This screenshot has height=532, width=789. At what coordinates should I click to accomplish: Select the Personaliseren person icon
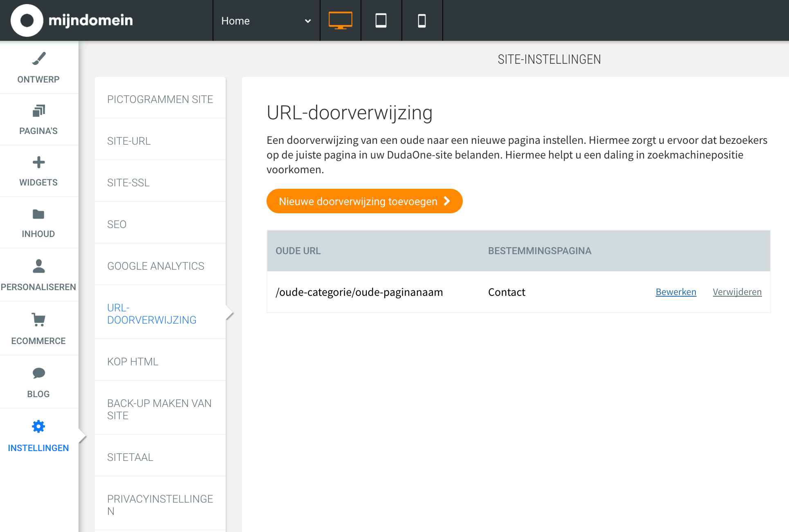(38, 266)
